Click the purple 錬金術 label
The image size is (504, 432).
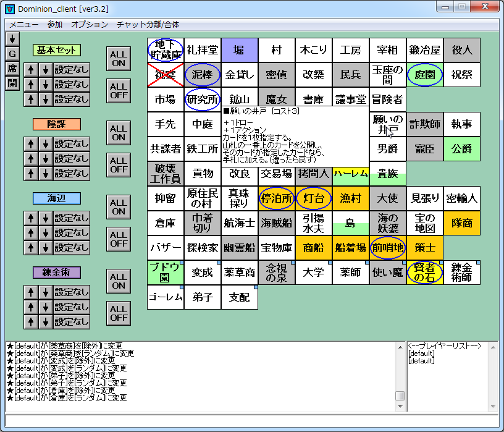pos(57,273)
